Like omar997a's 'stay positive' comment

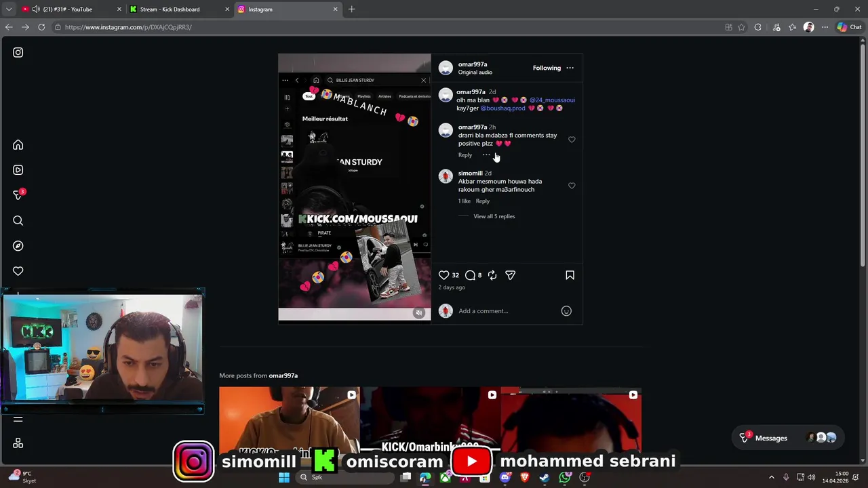point(572,140)
